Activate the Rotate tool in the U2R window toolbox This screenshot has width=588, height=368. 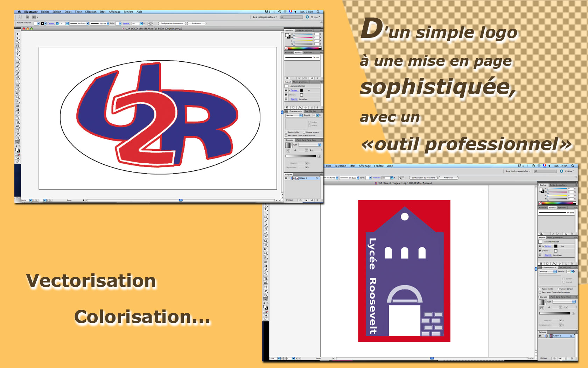pyautogui.click(x=17, y=82)
